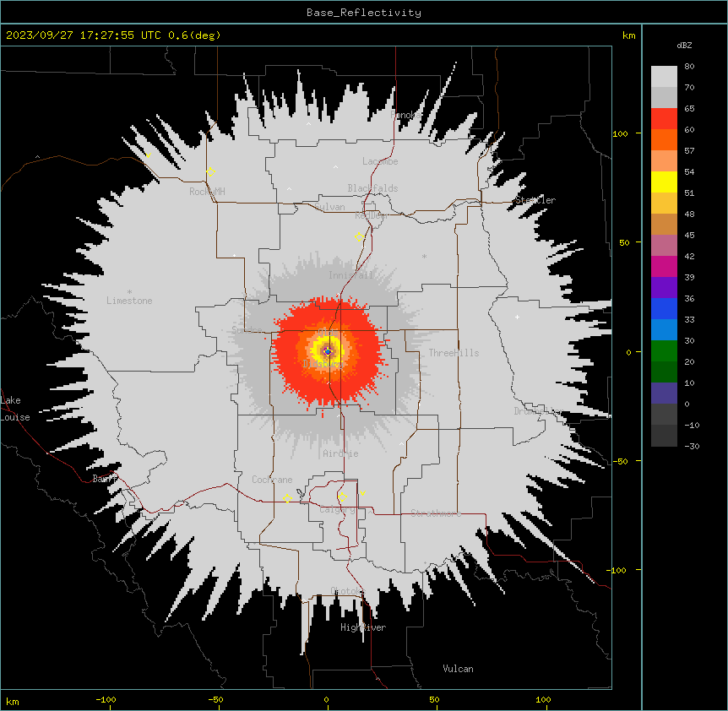This screenshot has height=711, width=728.
Task: Click the -100 tick on bottom horizontal axis
Action: tap(106, 699)
